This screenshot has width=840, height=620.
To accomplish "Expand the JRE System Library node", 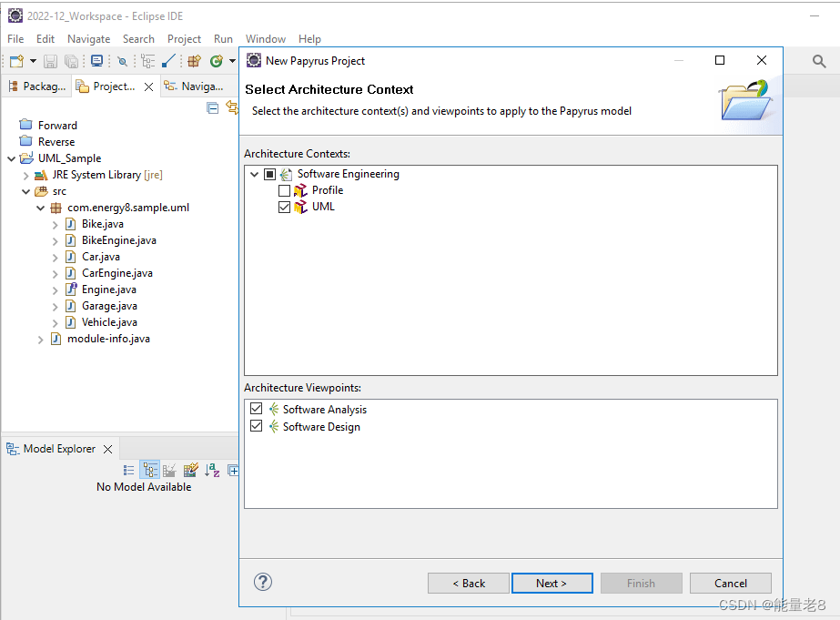I will (25, 175).
